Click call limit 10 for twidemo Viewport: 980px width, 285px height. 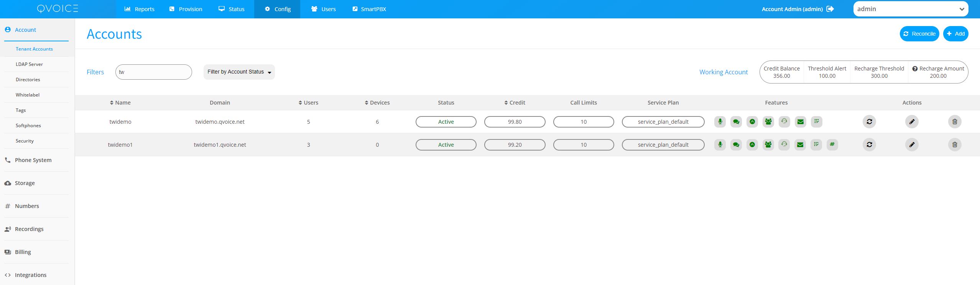(x=584, y=122)
